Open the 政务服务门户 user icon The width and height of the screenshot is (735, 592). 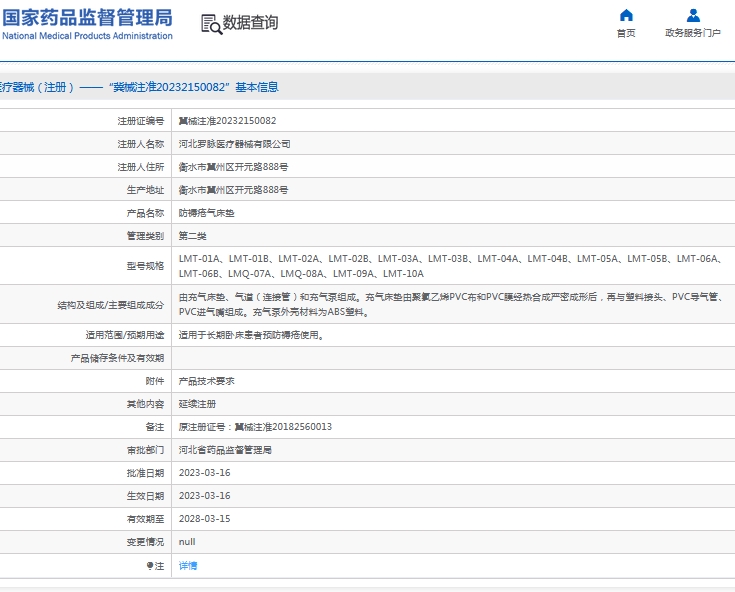693,15
